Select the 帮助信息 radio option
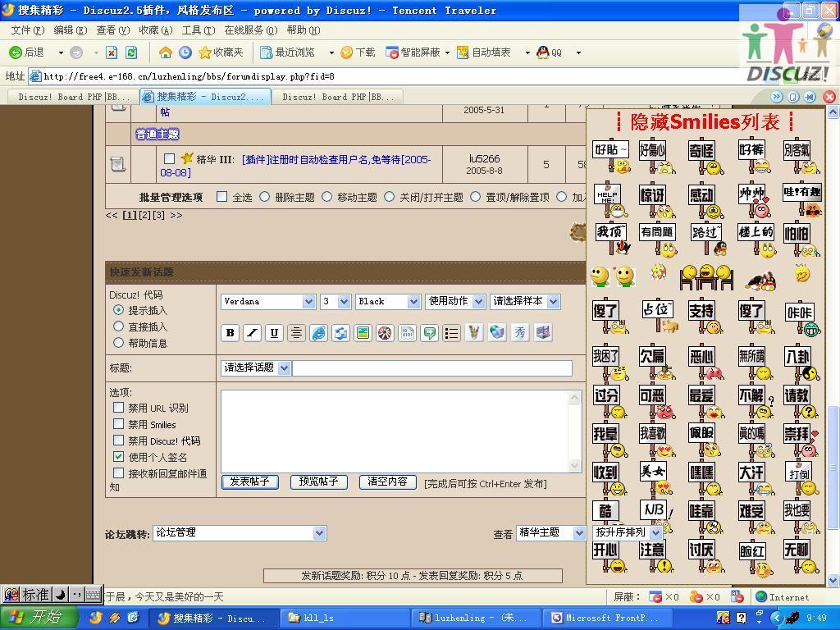Screen dimensions: 840x630 118,343
